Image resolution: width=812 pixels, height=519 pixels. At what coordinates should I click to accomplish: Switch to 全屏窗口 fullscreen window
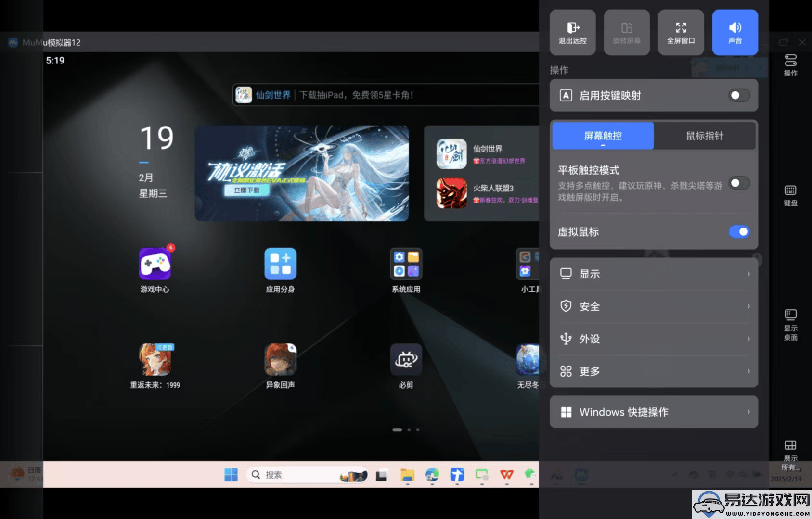coord(681,32)
